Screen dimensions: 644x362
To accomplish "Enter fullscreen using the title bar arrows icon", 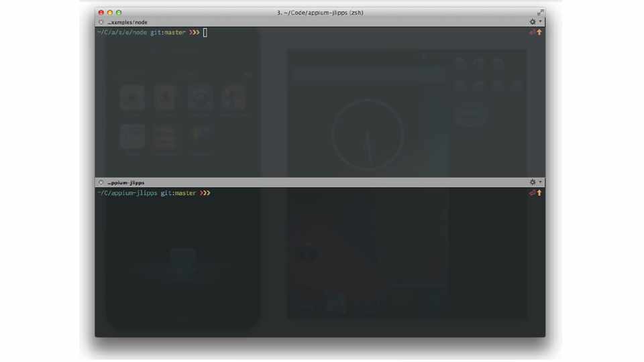I will 539,12.
